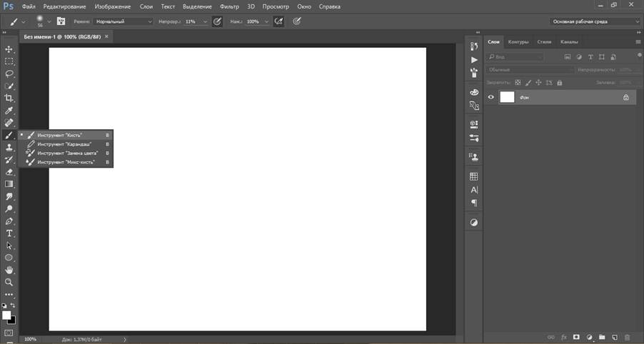Toggle Quick Mask mode
Screen dimensions: 644x344
(9, 333)
